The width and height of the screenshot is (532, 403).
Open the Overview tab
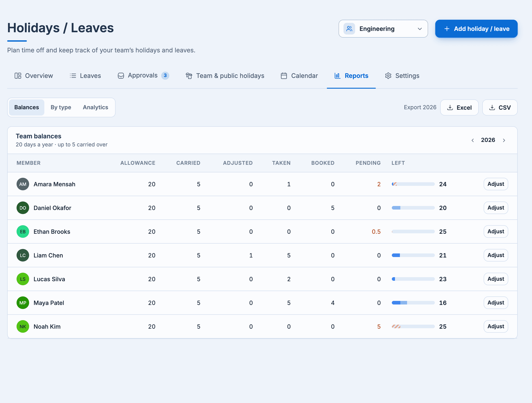(34, 76)
